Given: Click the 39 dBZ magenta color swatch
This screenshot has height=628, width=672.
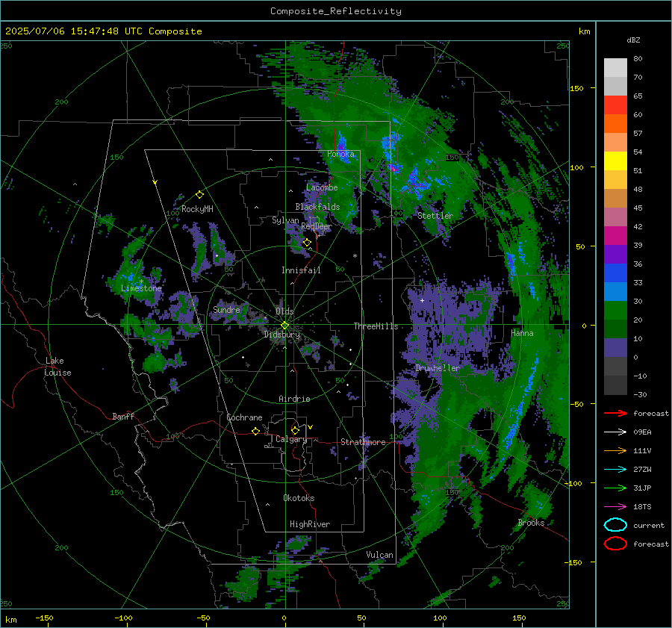Looking at the screenshot, I should pos(615,236).
